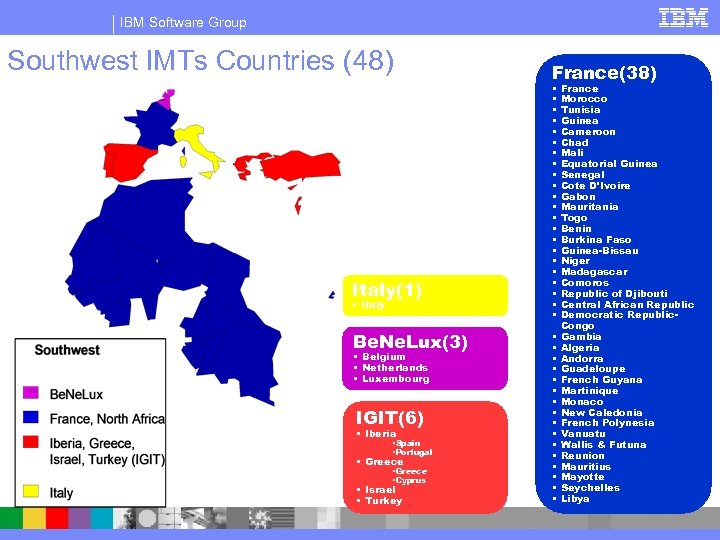Click 'Comoros' in the France list
The width and height of the screenshot is (720, 540).
(x=585, y=283)
